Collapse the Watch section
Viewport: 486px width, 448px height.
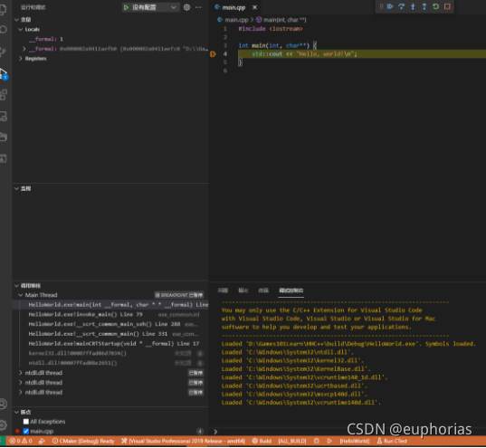pyautogui.click(x=16, y=188)
